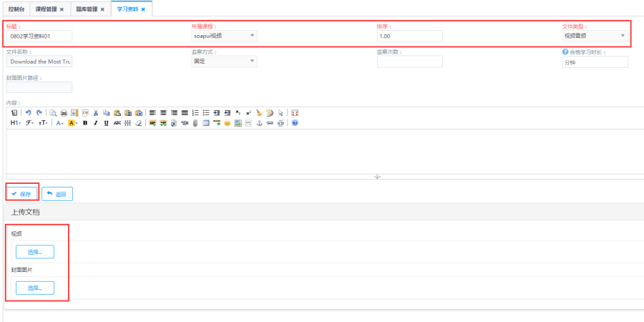Switch to the 课程管理 tab

(49, 9)
